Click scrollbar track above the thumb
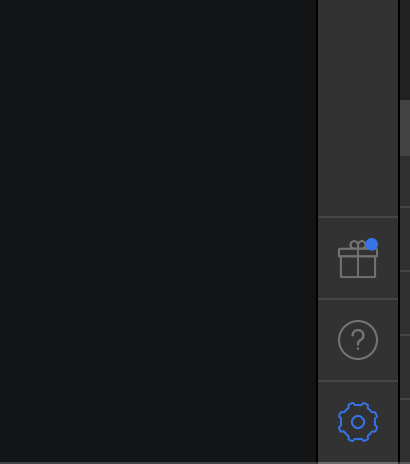Screen dimensions: 410x464 405,50
